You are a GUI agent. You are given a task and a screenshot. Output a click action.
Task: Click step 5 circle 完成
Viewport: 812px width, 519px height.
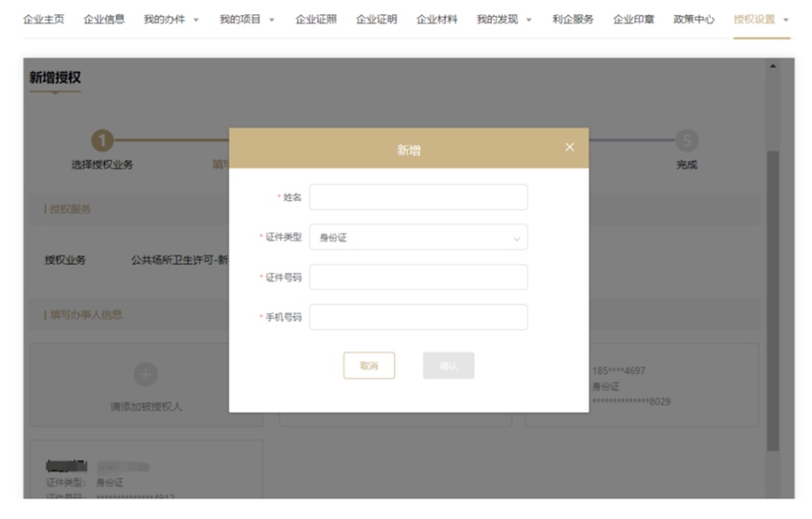(687, 141)
